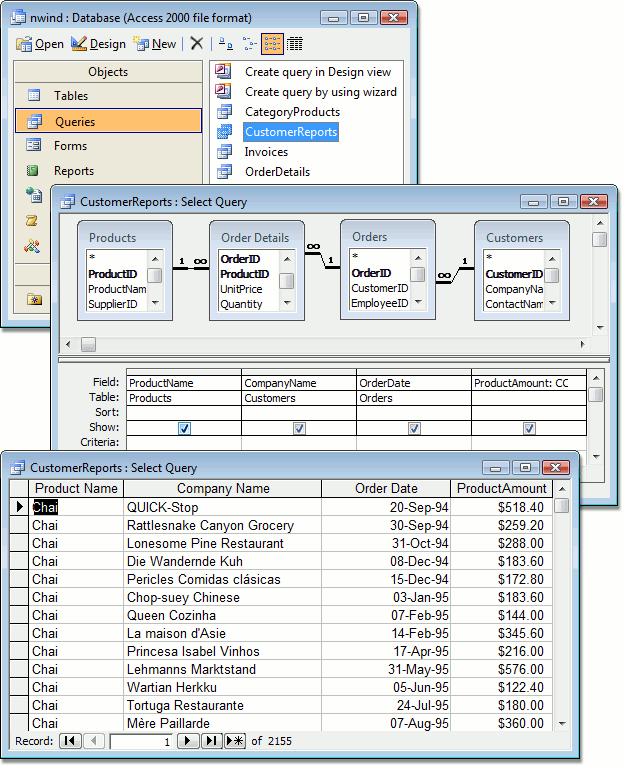
Task: Go to first record button
Action: [70, 741]
